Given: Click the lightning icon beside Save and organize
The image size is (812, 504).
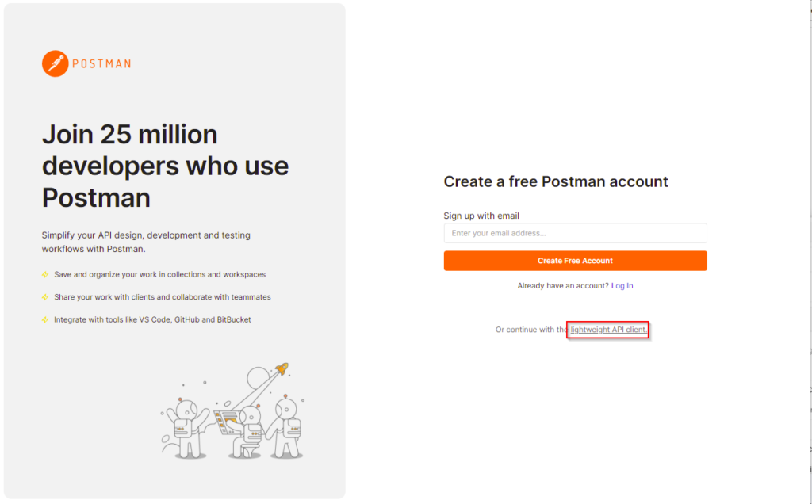Looking at the screenshot, I should (x=45, y=275).
